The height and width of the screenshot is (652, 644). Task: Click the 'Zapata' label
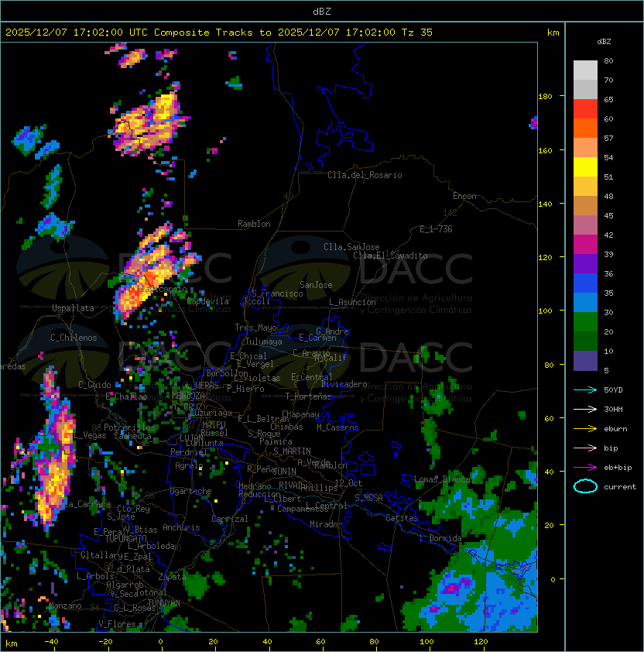coord(172,577)
